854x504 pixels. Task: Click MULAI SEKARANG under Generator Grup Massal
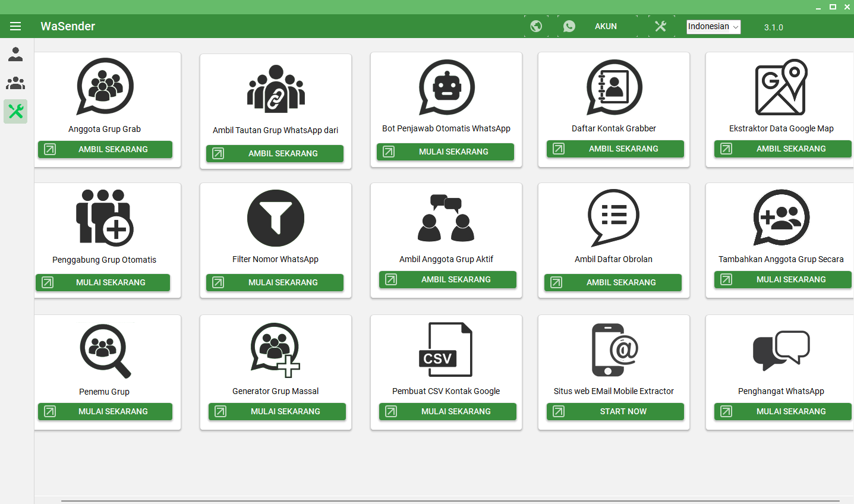(277, 411)
